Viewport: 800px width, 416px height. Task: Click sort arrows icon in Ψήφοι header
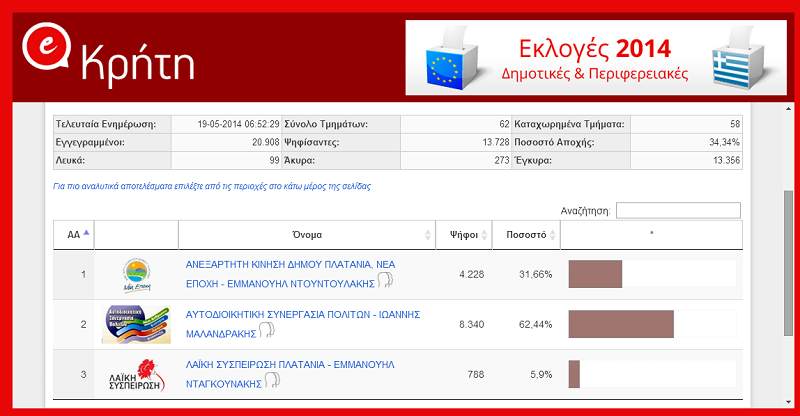click(x=484, y=235)
